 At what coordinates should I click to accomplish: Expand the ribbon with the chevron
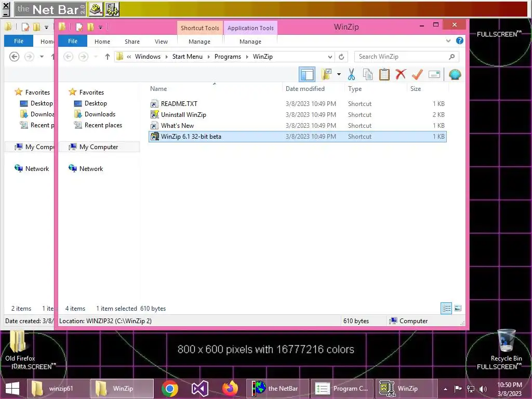[448, 41]
